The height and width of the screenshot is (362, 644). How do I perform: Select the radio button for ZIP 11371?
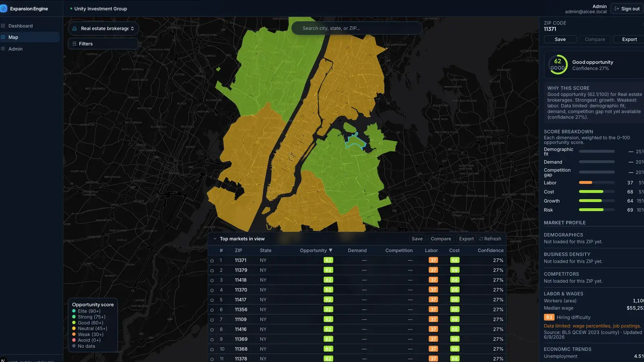click(212, 261)
